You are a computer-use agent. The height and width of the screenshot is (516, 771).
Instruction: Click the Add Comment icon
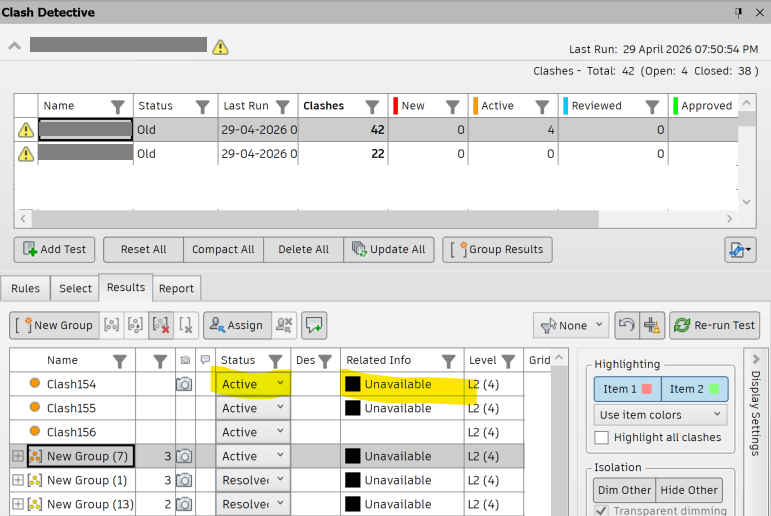click(x=314, y=325)
